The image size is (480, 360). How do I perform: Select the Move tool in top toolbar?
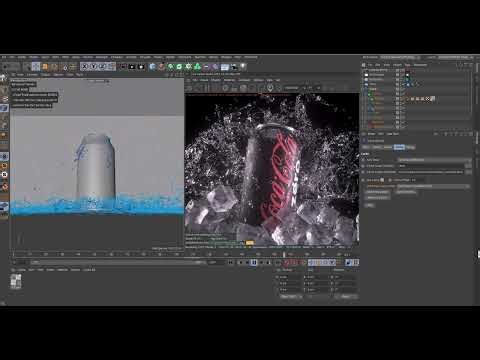[36, 67]
